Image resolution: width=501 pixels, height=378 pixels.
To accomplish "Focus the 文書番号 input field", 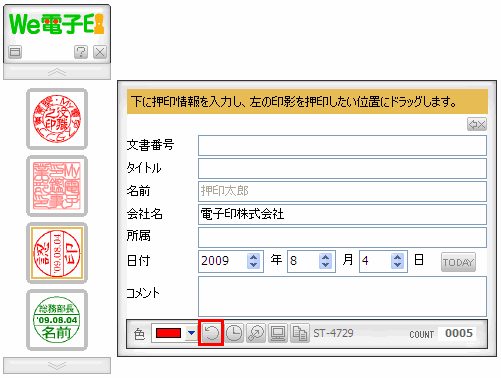I will click(x=342, y=145).
